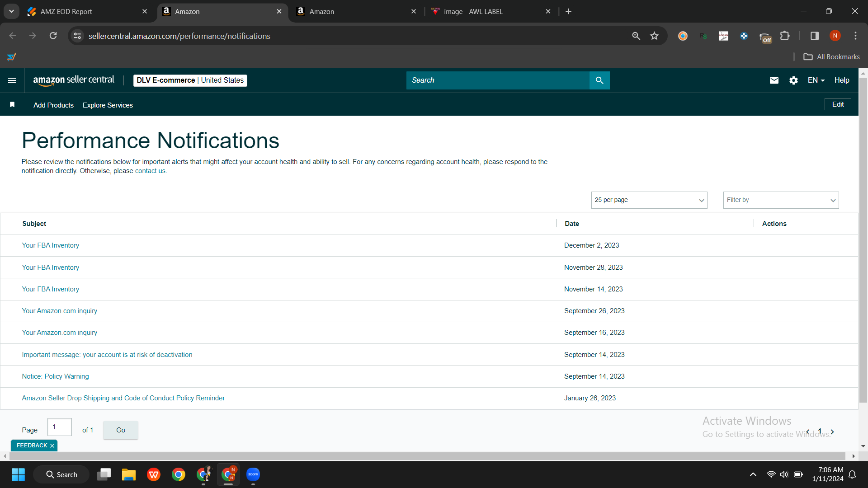
Task: Open File Explorer from the taskbar
Action: tap(129, 474)
